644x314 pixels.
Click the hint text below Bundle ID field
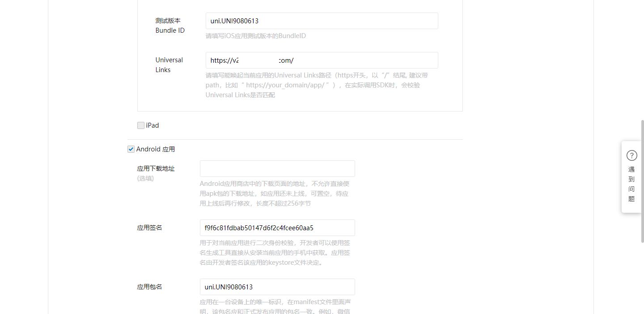coord(256,36)
